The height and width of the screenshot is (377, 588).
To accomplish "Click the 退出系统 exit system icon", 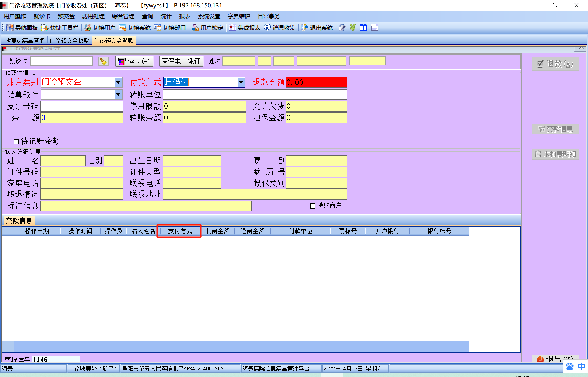I will click(304, 28).
